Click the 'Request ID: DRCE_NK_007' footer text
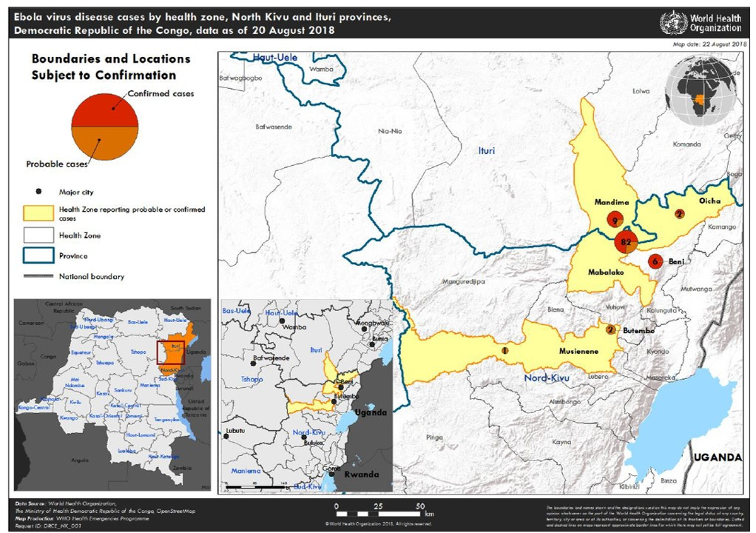This screenshot has height=533, width=756. (x=49, y=525)
